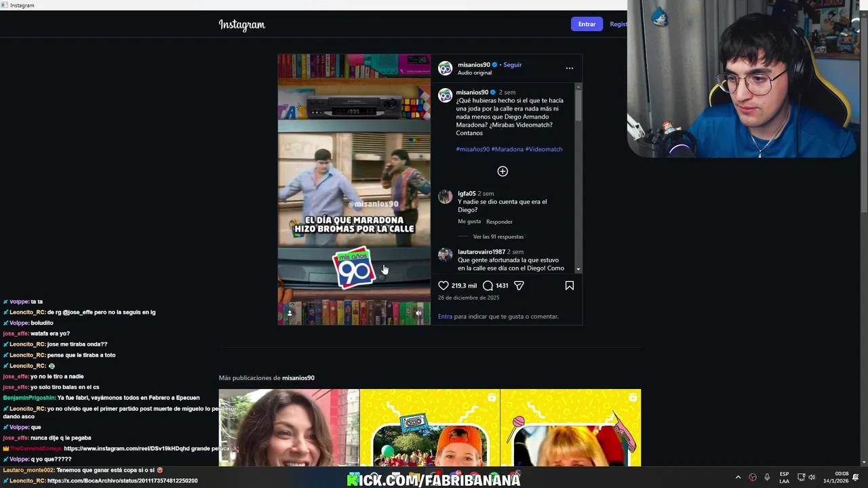Follow the account via Seguir

pyautogui.click(x=513, y=64)
